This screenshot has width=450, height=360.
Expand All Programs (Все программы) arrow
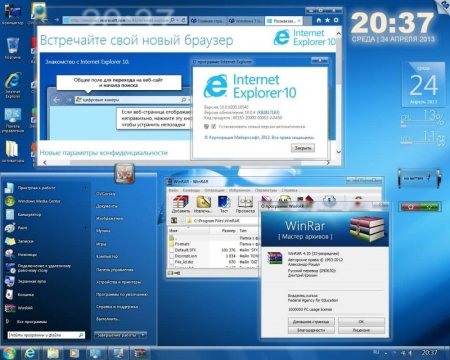click(x=8, y=322)
